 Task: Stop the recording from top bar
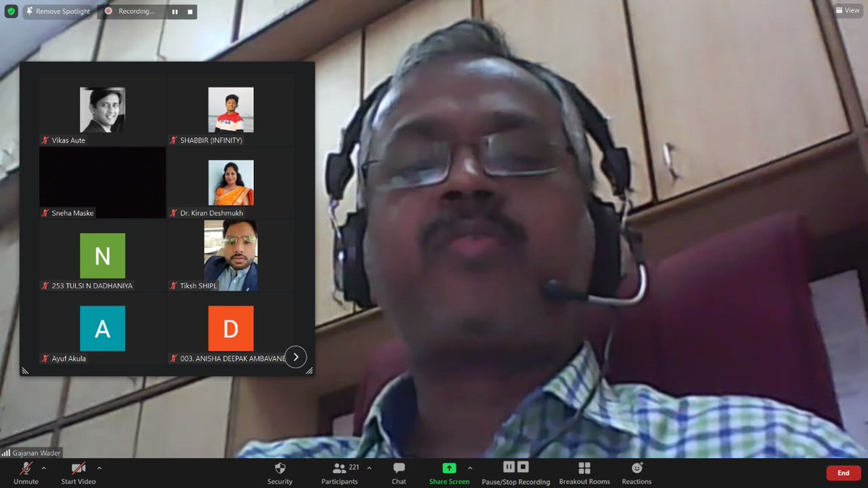(x=190, y=12)
